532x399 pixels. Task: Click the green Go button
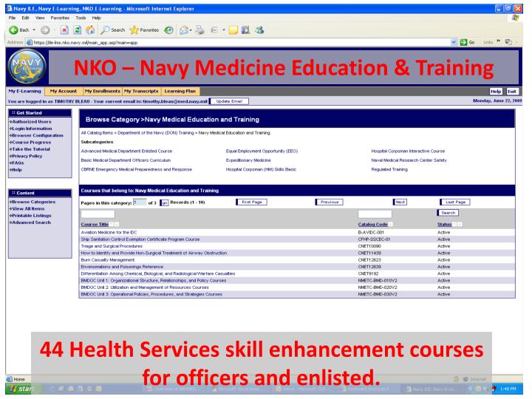point(467,42)
